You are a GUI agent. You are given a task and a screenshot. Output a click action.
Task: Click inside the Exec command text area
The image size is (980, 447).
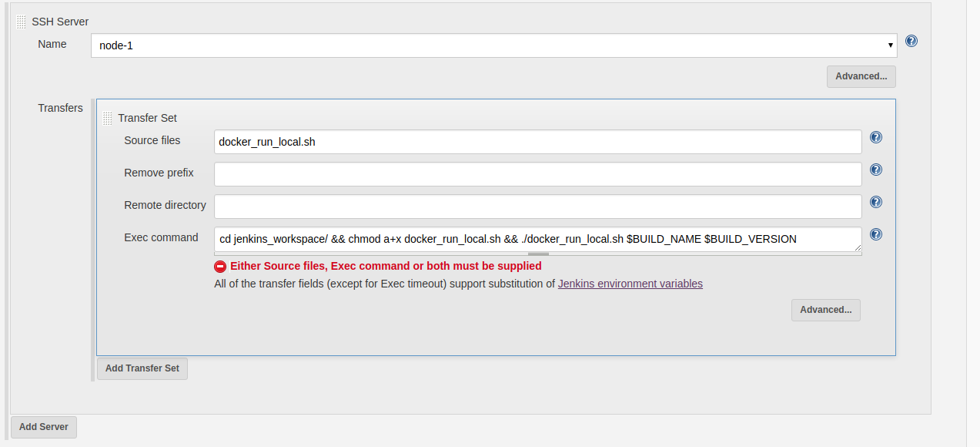click(x=537, y=239)
